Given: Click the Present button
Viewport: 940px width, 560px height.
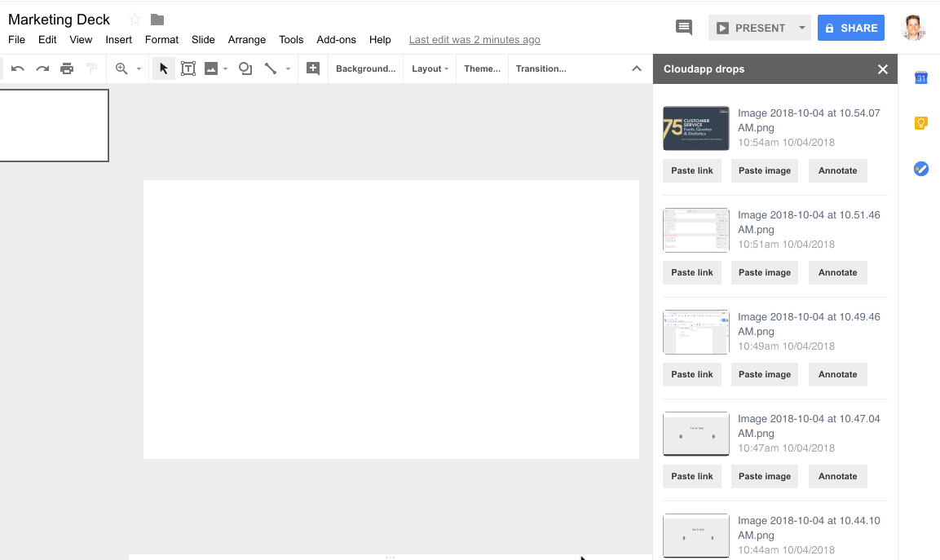Looking at the screenshot, I should click(751, 28).
